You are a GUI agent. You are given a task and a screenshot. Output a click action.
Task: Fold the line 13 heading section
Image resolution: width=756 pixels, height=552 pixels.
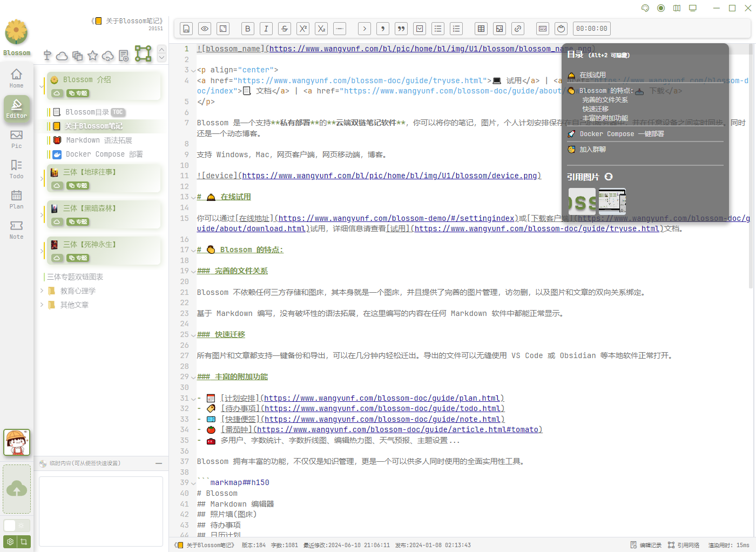193,197
